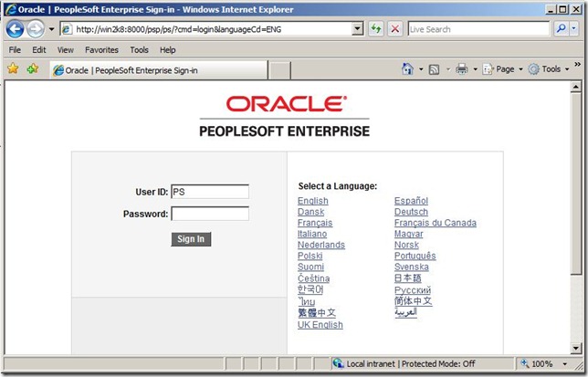Click the red Stop loading icon
Screen dimensions: 588x377
394,29
